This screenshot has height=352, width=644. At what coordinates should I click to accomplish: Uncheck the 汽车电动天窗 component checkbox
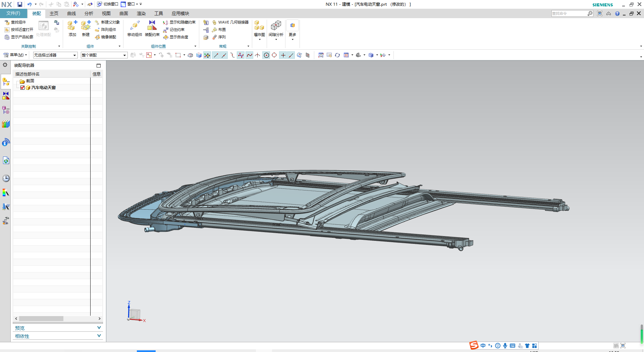coord(22,88)
